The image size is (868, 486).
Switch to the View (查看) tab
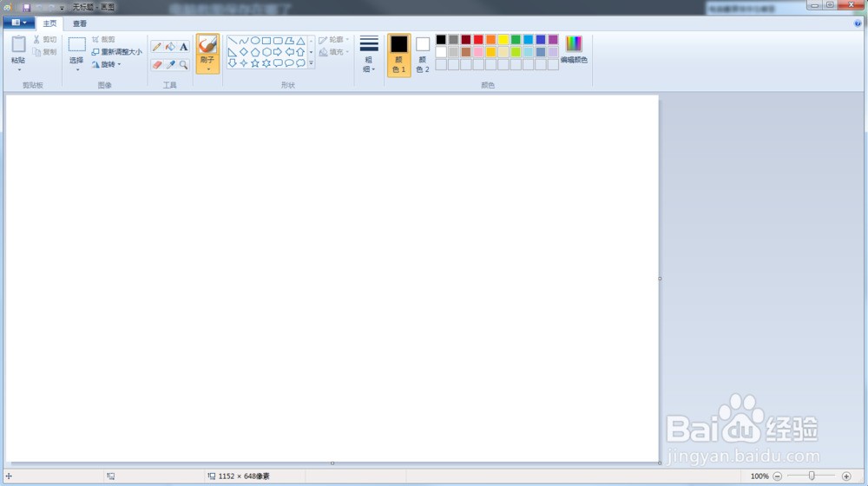click(80, 23)
